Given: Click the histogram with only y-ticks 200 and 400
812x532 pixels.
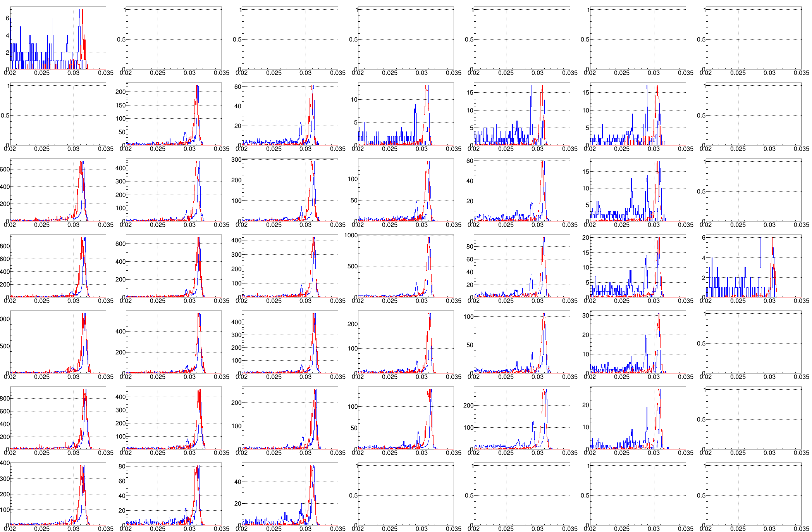Looking at the screenshot, I should (174, 342).
